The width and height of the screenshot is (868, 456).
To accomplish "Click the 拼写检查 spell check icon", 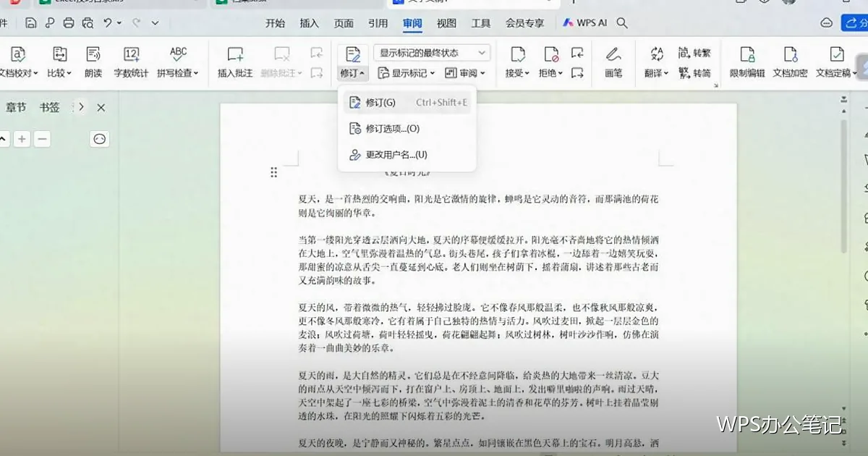I will click(178, 54).
